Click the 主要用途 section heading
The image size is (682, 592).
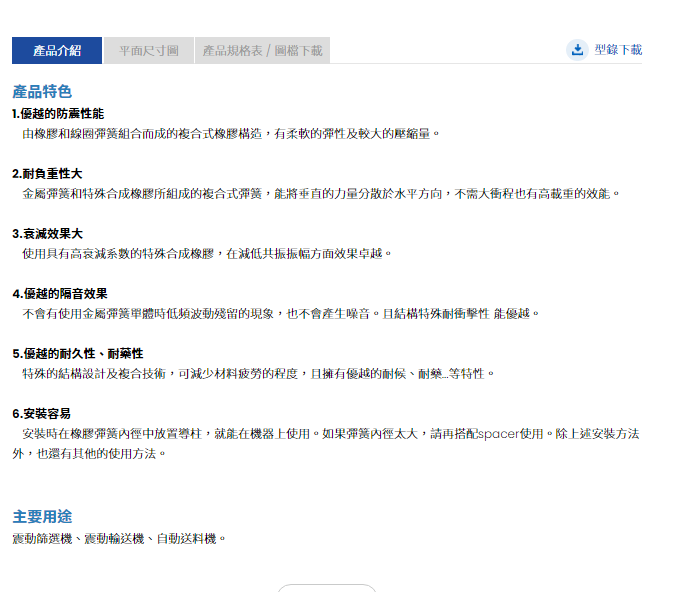click(x=42, y=516)
